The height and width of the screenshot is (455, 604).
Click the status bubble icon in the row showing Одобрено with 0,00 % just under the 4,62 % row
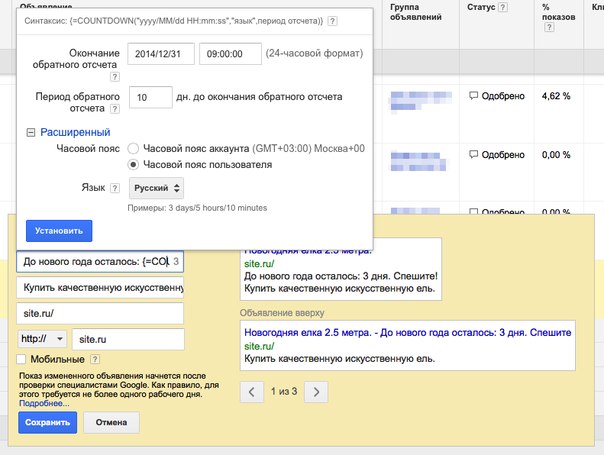point(473,154)
